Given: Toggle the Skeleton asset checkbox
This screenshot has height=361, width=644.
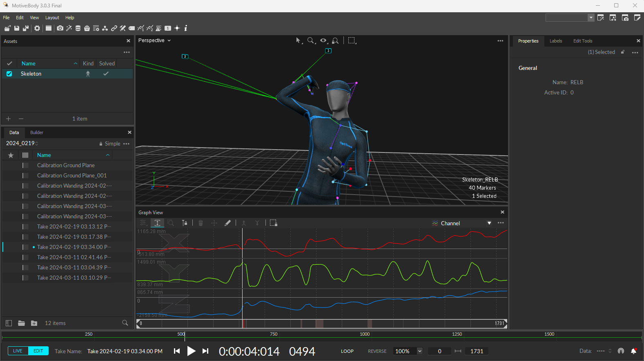Looking at the screenshot, I should [9, 74].
